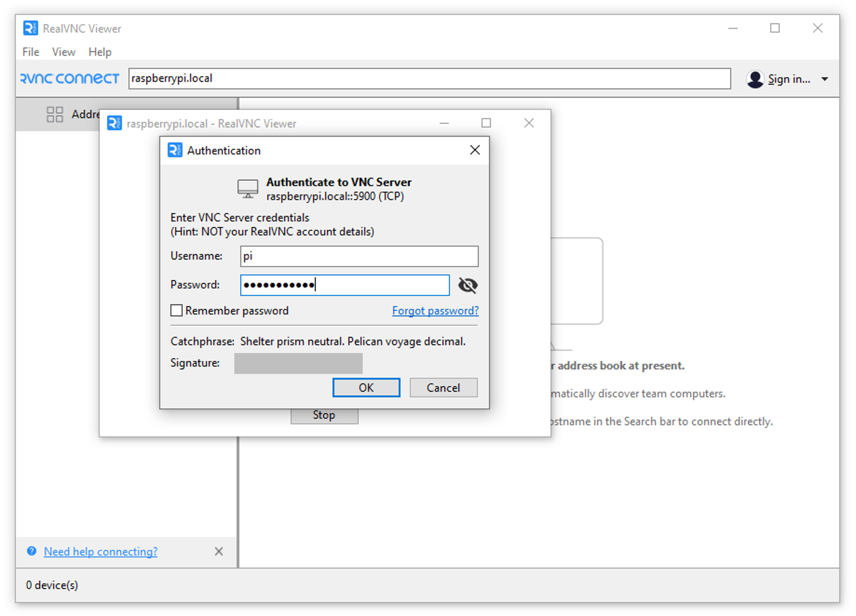The image size is (856, 616).
Task: Click the RealVNC icon on the raspberrypi.local window
Action: (114, 123)
